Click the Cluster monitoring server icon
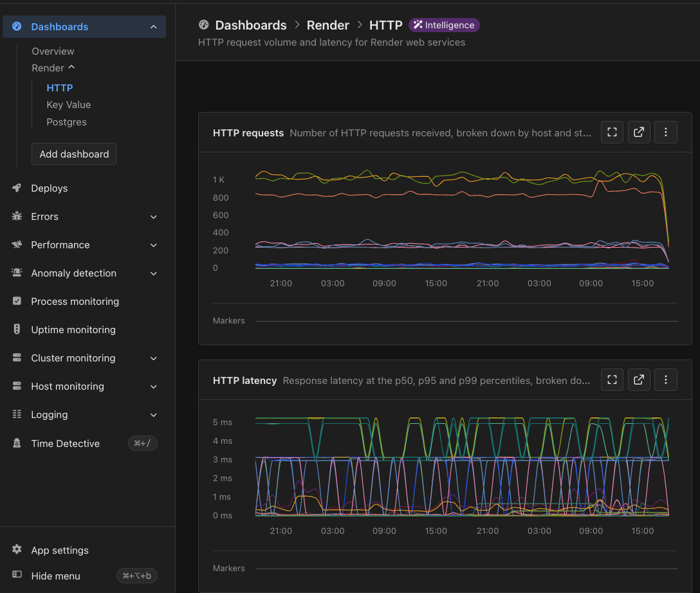Image resolution: width=700 pixels, height=593 pixels. (17, 358)
